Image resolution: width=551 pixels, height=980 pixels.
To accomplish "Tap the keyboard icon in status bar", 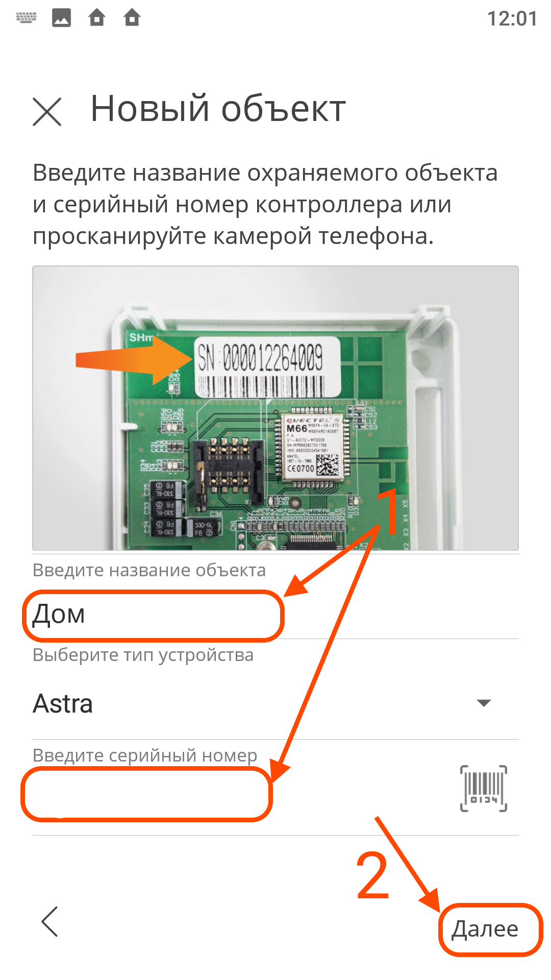I will 27,18.
